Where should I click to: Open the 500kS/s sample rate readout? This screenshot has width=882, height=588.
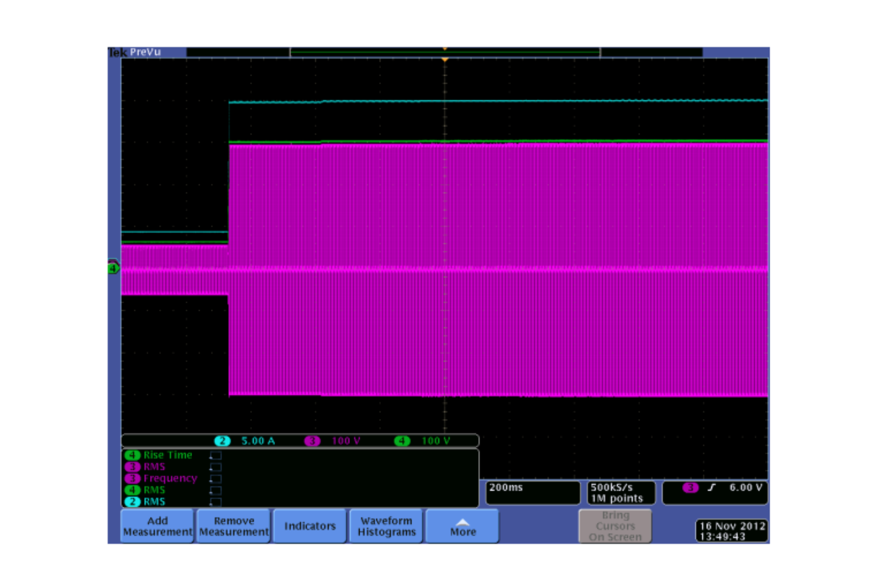point(621,492)
